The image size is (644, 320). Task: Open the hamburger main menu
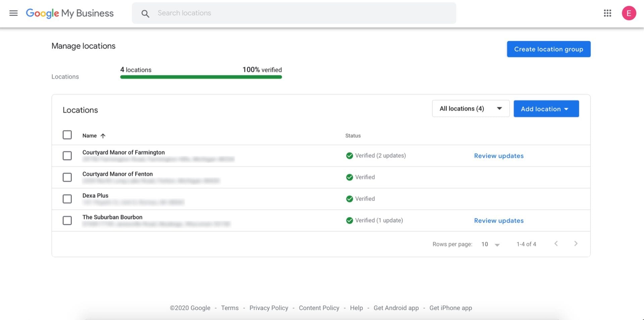click(13, 13)
